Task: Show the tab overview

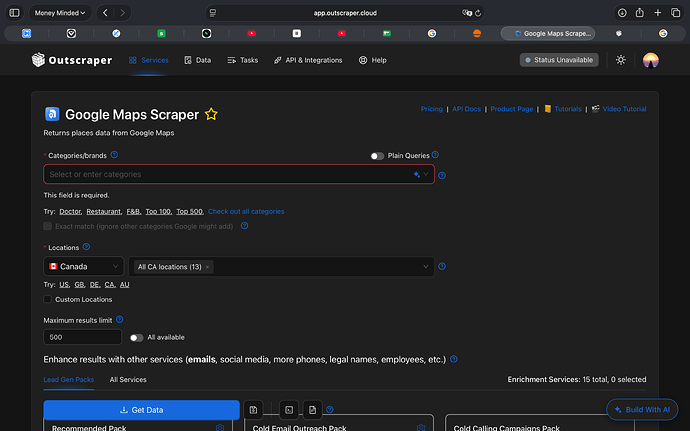Action: (675, 13)
